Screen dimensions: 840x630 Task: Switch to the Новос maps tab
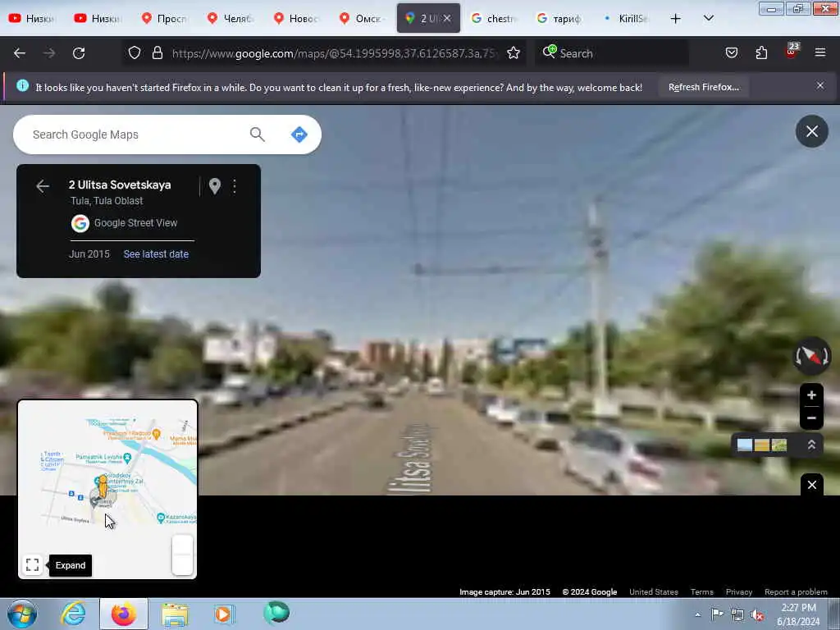tap(297, 18)
